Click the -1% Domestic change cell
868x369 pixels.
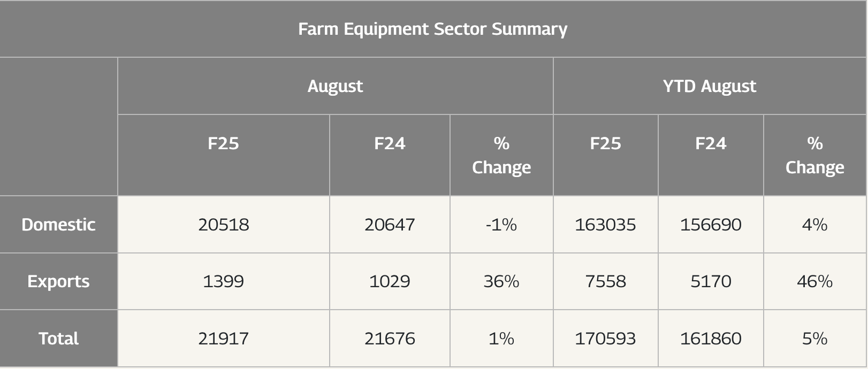tap(501, 225)
